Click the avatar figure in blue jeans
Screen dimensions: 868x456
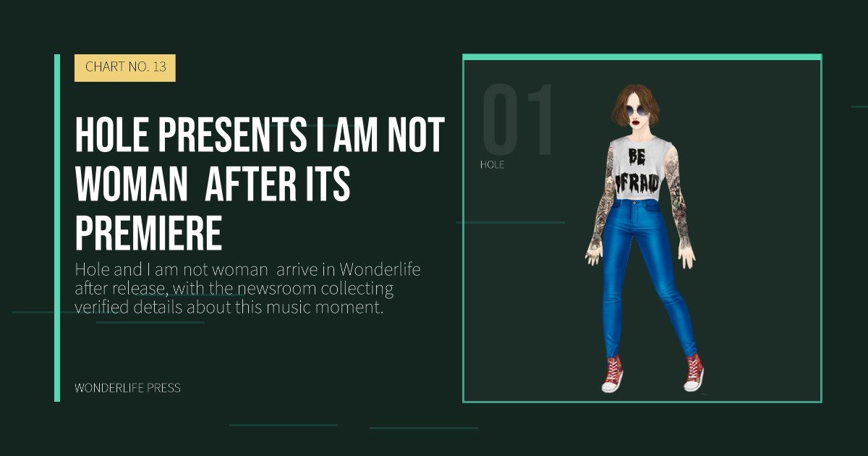point(642,238)
